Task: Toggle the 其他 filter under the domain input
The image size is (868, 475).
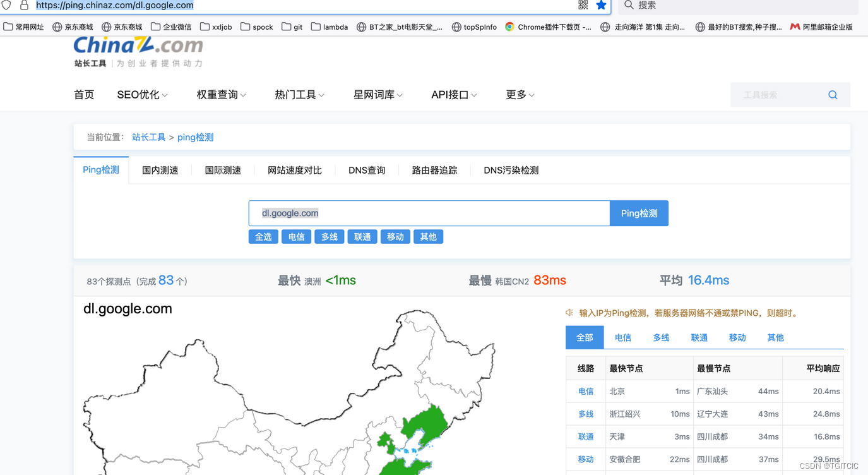Action: point(428,237)
